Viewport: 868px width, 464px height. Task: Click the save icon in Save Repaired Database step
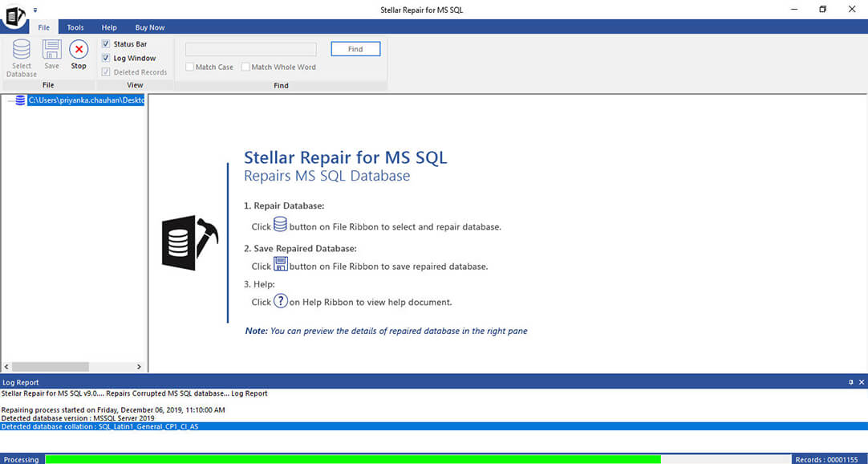click(280, 264)
